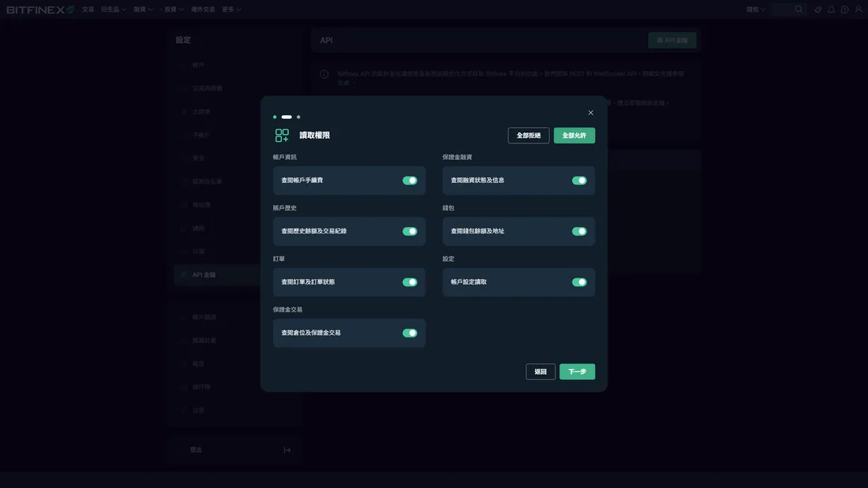Open 場外交易 in top navigation
The height and width of the screenshot is (488, 868).
tap(203, 9)
